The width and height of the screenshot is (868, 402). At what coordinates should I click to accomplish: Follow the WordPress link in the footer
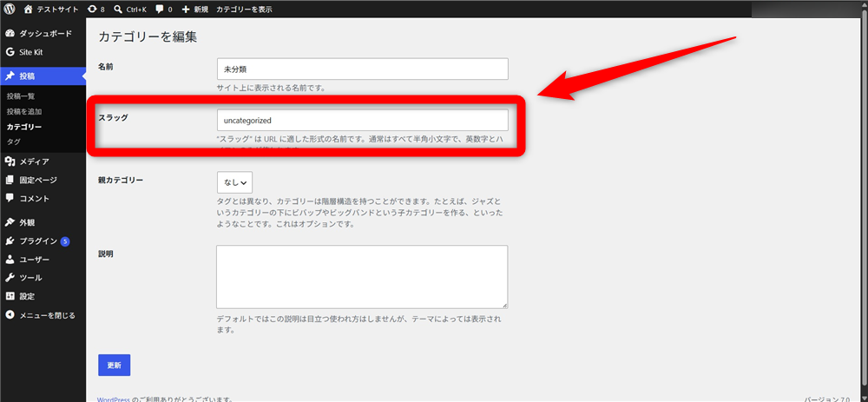(114, 399)
